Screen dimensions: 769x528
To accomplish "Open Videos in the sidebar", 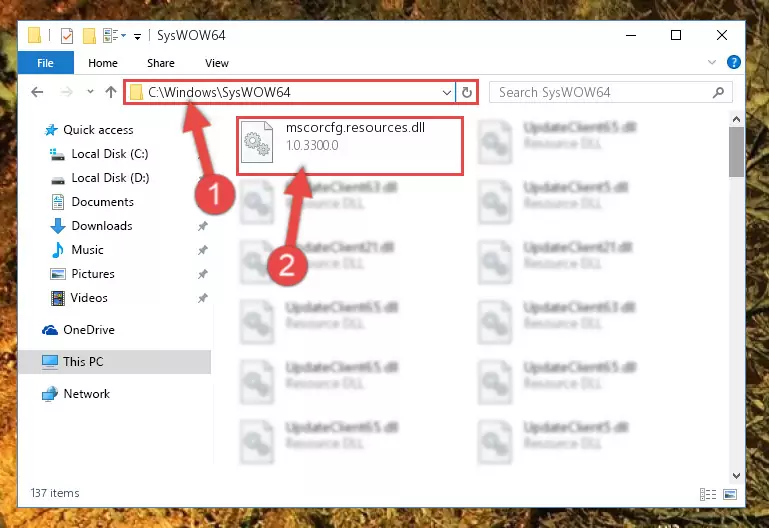I will click(x=89, y=298).
